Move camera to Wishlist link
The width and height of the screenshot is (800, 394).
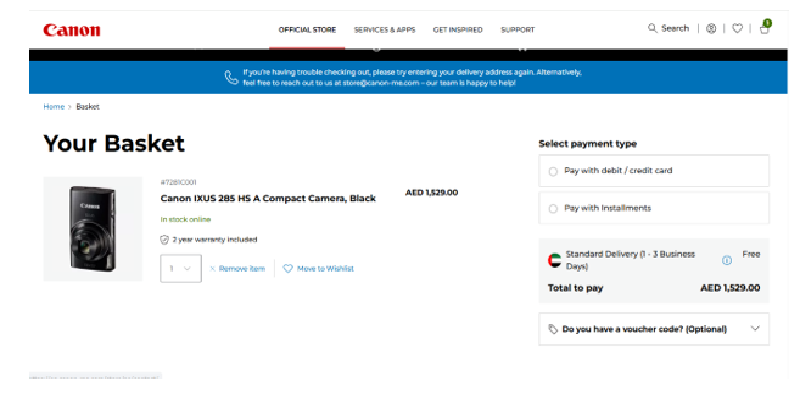tap(325, 268)
